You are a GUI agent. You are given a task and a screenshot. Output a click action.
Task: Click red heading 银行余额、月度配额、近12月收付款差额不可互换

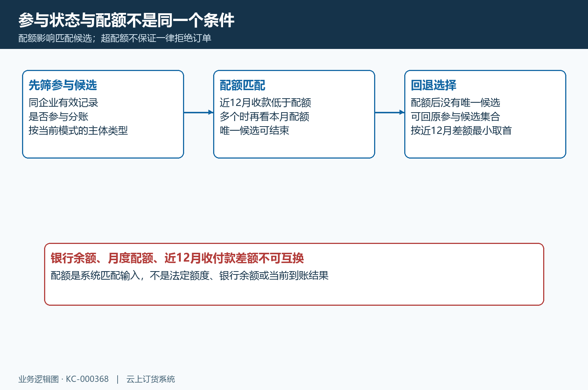tap(178, 258)
